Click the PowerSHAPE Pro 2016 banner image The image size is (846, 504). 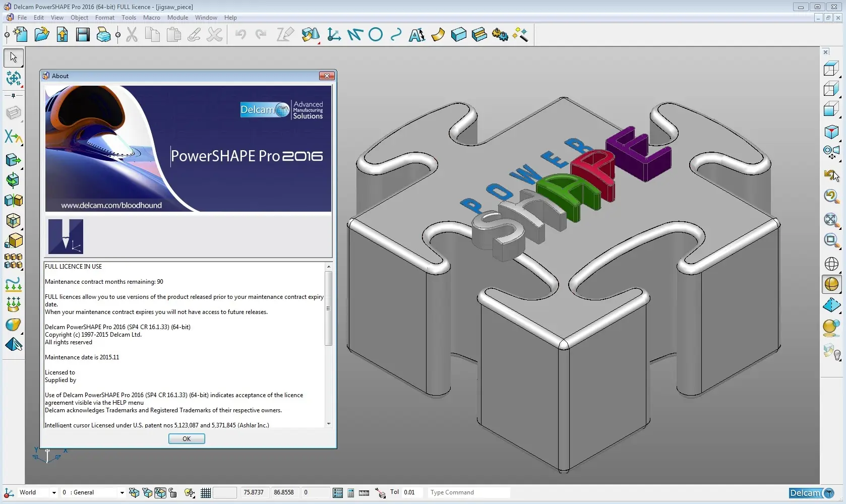click(x=189, y=149)
